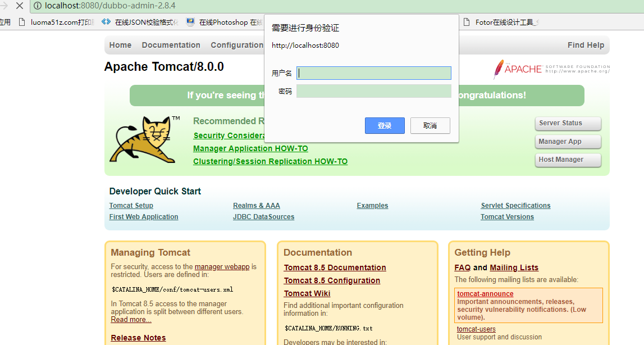Image resolution: width=644 pixels, height=345 pixels.
Task: Open the Home nav item
Action: coord(120,46)
